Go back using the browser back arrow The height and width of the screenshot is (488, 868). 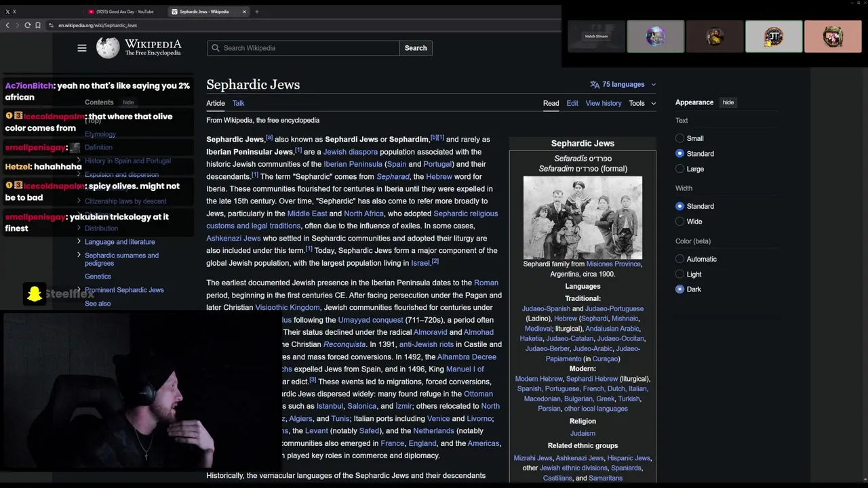(7, 25)
